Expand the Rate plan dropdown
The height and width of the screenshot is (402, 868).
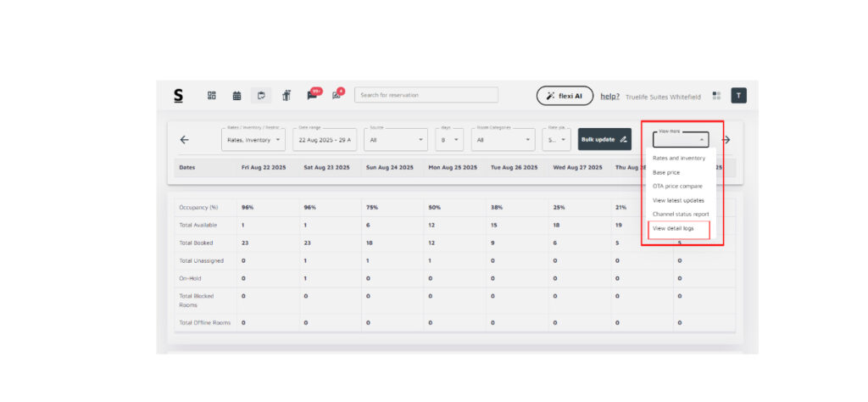click(x=556, y=140)
